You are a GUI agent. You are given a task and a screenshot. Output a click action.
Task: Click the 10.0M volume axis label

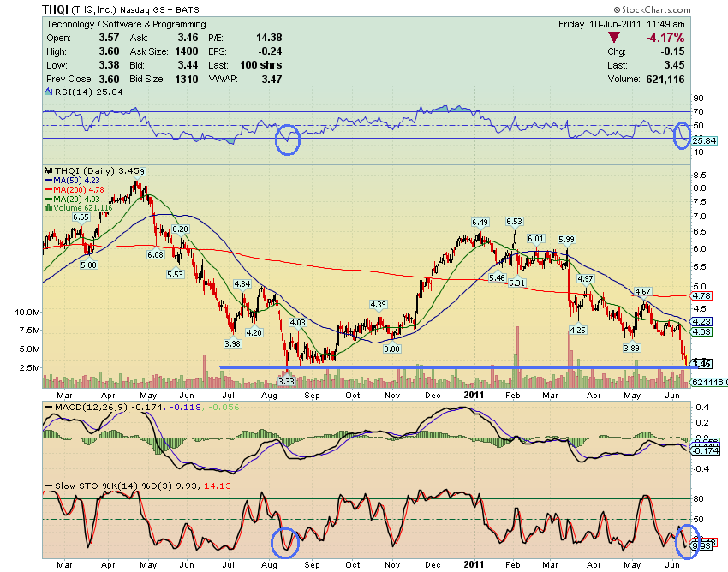[27, 312]
